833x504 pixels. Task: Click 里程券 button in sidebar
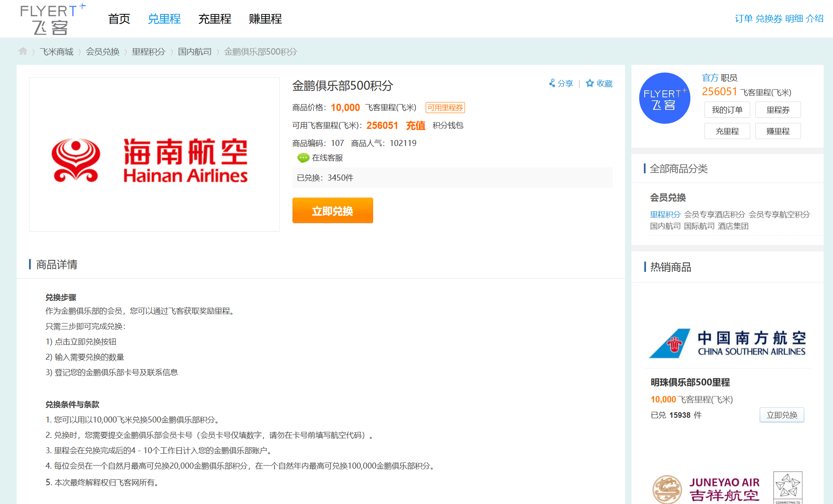(778, 110)
